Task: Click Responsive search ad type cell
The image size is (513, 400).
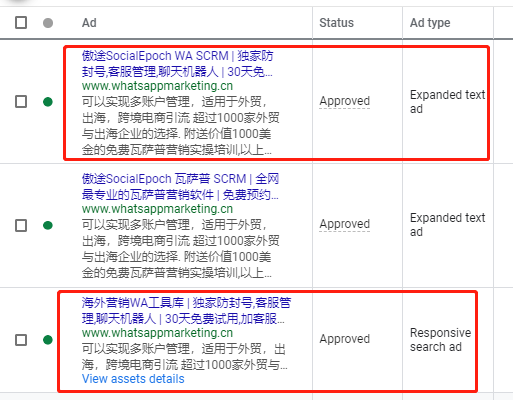Action: (x=440, y=340)
